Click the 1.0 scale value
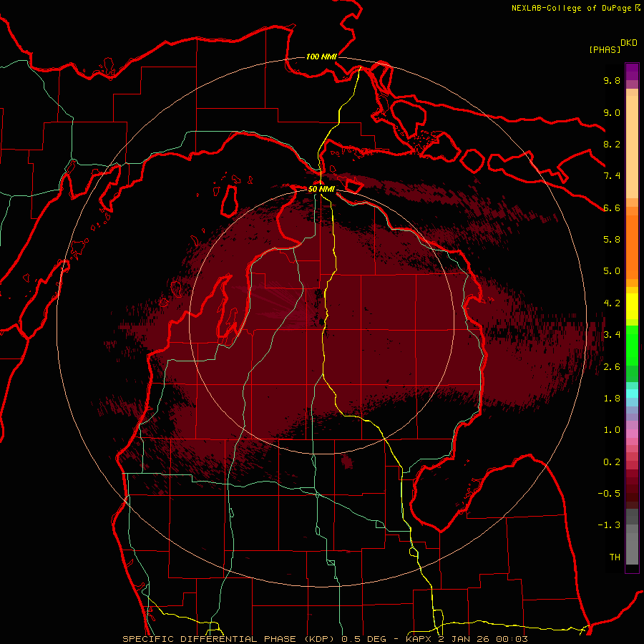This screenshot has width=644, height=644. coord(612,430)
